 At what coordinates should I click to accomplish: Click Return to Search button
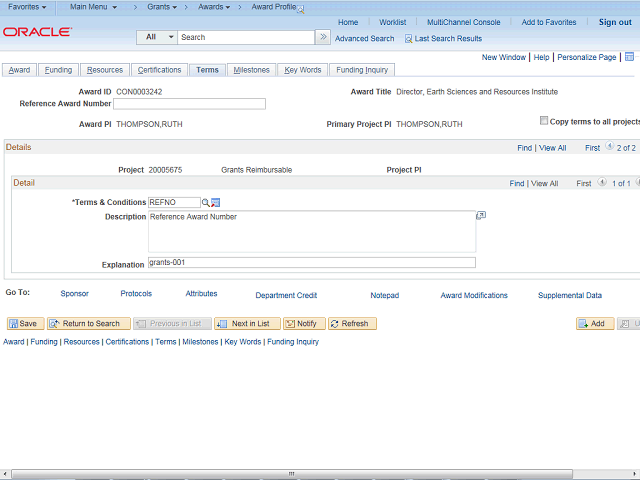[x=89, y=324]
